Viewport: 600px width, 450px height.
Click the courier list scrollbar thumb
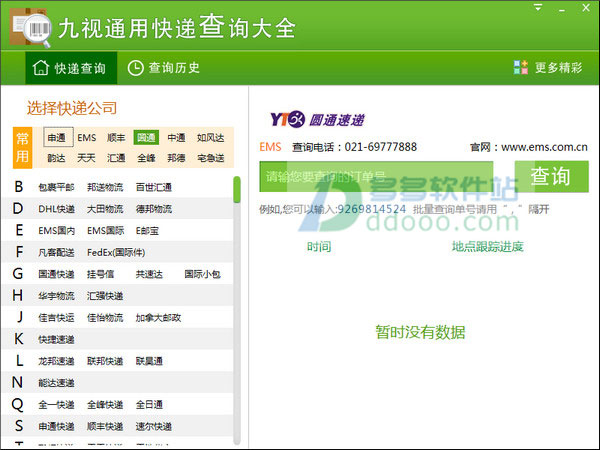(237, 189)
